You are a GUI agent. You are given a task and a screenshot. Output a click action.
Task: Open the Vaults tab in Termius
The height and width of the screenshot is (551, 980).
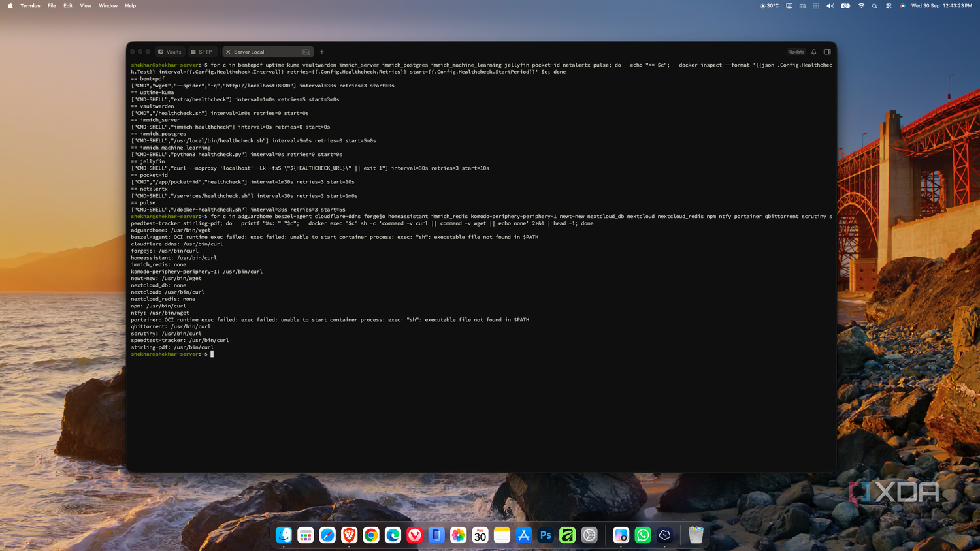[x=170, y=52]
